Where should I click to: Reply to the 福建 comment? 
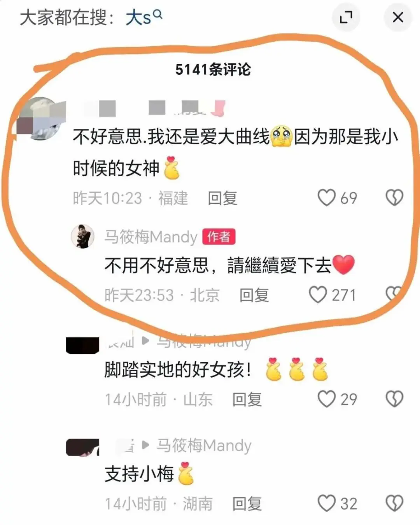(222, 198)
